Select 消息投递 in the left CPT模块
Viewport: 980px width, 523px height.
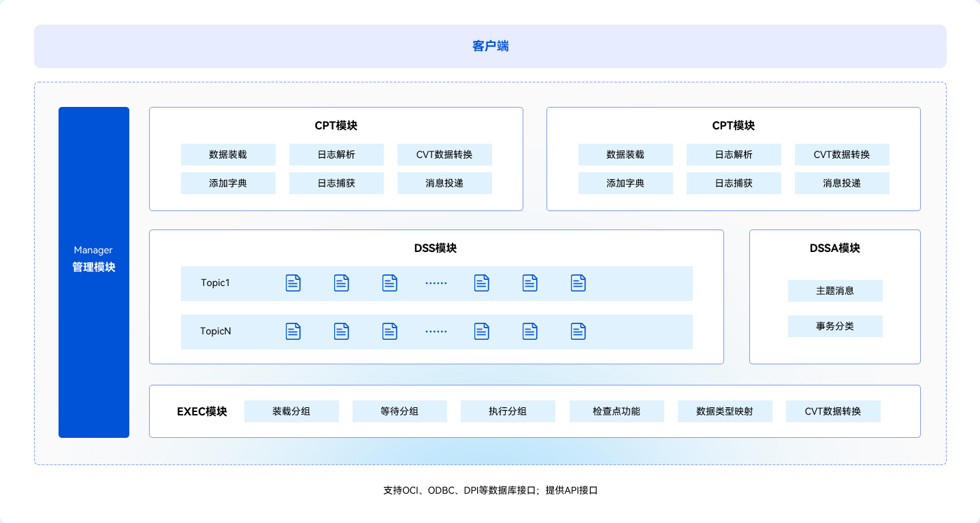tap(445, 183)
